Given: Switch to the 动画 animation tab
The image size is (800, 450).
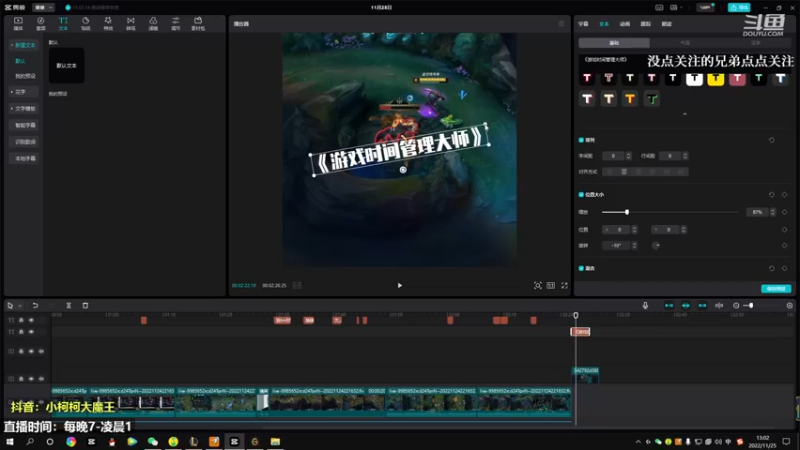Looking at the screenshot, I should tap(624, 24).
